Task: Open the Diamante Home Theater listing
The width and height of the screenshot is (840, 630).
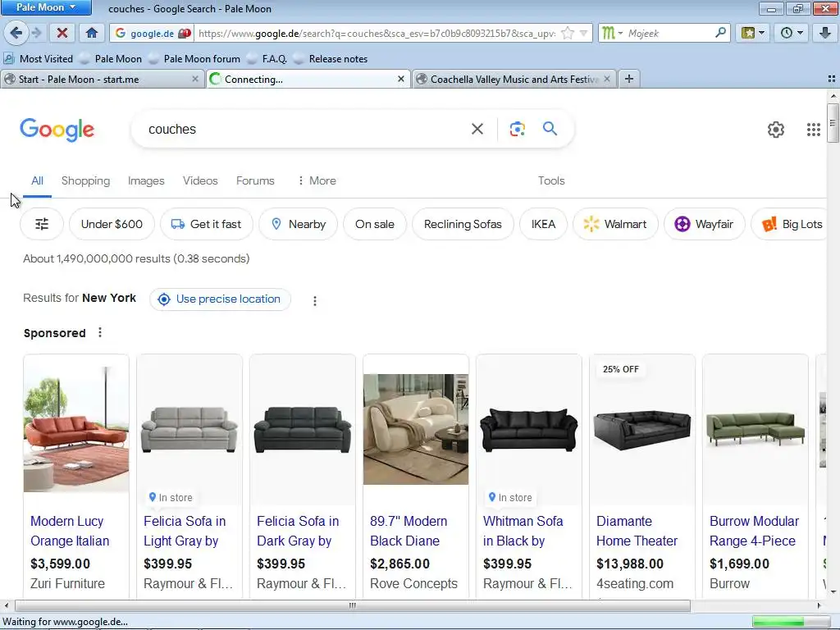Action: pyautogui.click(x=637, y=531)
